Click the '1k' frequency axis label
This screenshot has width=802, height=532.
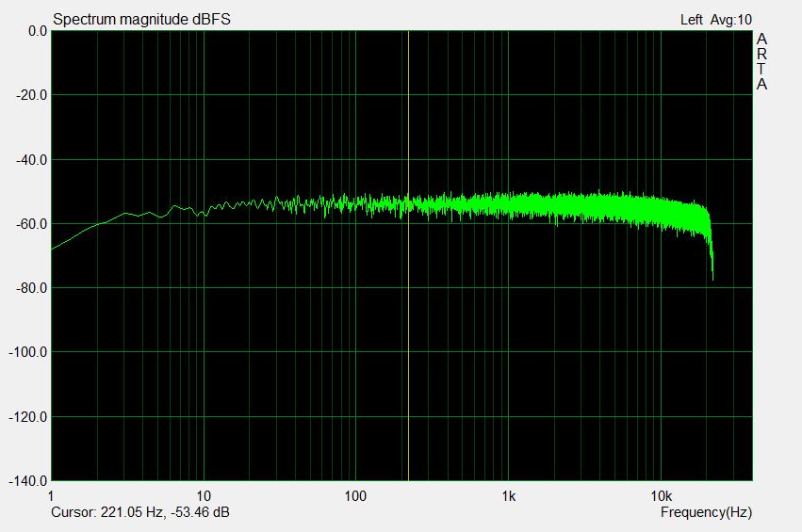[x=509, y=496]
